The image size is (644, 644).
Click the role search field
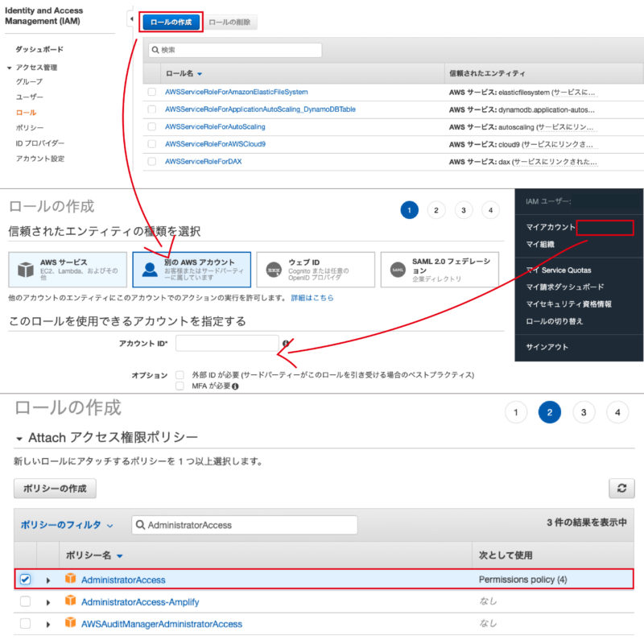tap(235, 50)
